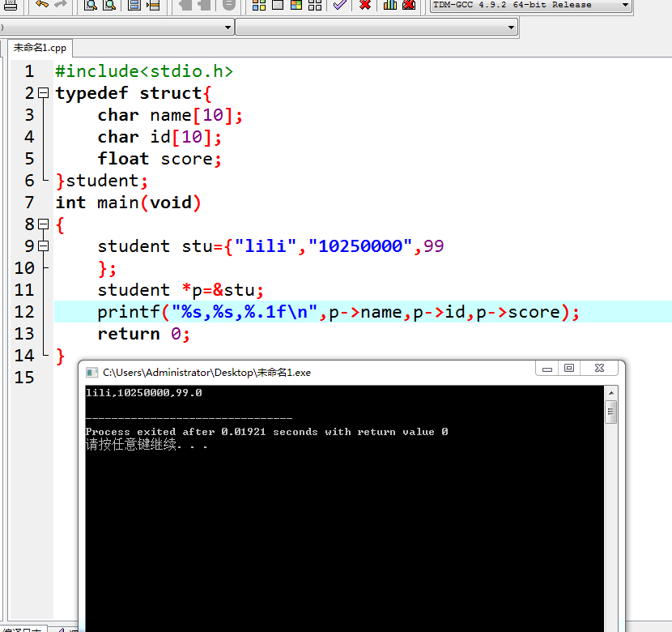
Task: Open profile analysis chart icon
Action: pyautogui.click(x=389, y=5)
